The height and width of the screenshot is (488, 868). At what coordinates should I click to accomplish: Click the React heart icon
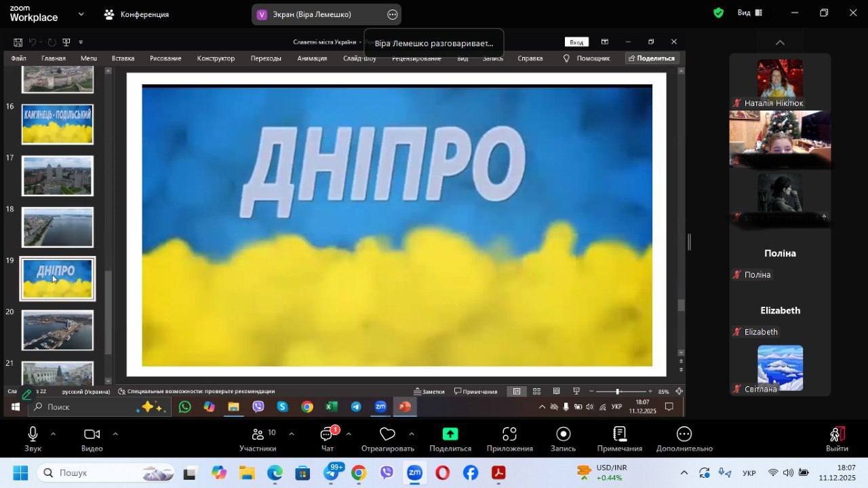coord(387,434)
